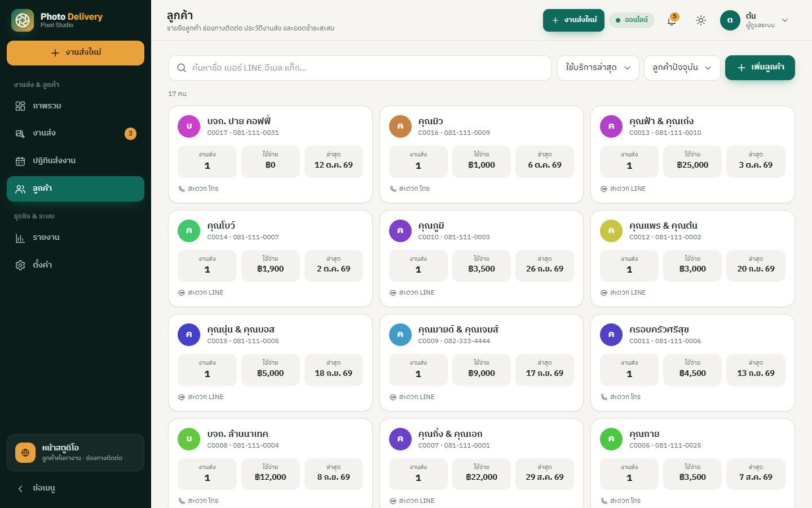Click the Photo Delivery logo icon

pos(23,20)
